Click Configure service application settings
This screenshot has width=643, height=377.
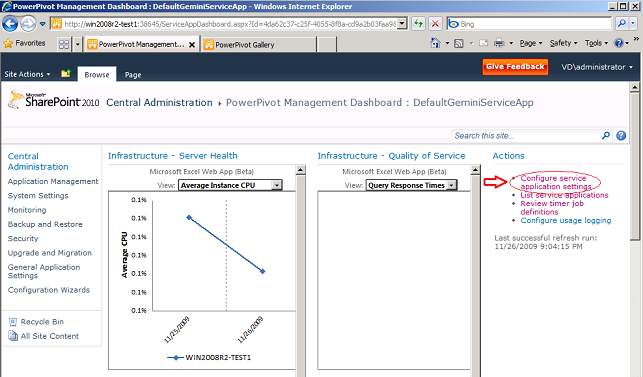click(556, 182)
